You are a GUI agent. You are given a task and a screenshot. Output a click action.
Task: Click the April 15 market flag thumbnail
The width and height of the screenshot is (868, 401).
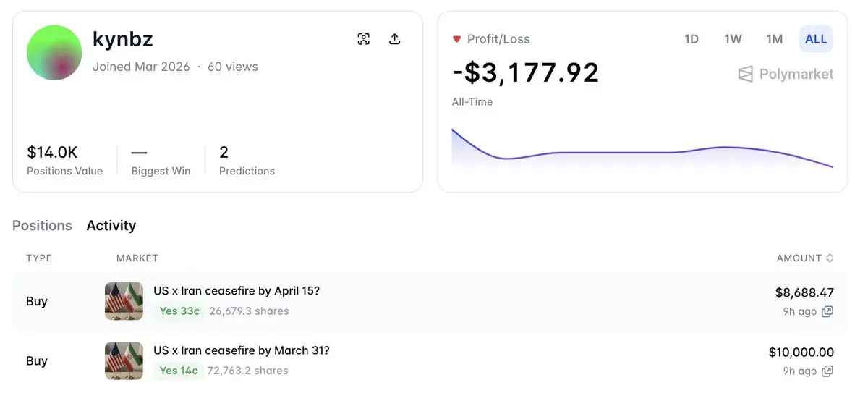124,301
